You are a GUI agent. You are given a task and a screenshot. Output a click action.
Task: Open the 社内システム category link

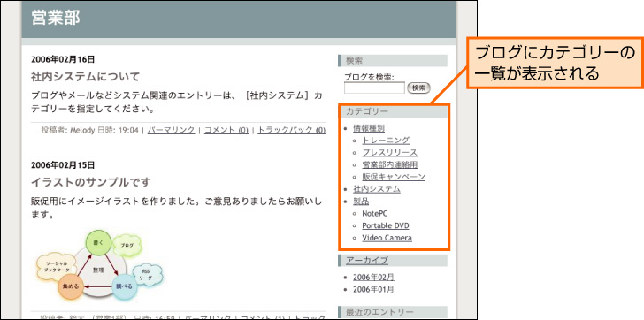tap(377, 189)
